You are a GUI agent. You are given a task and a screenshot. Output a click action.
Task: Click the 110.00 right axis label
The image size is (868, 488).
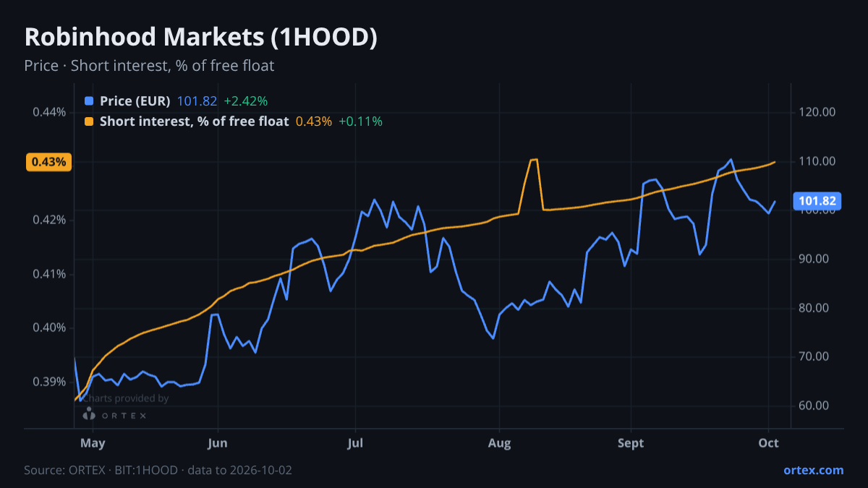click(x=817, y=161)
